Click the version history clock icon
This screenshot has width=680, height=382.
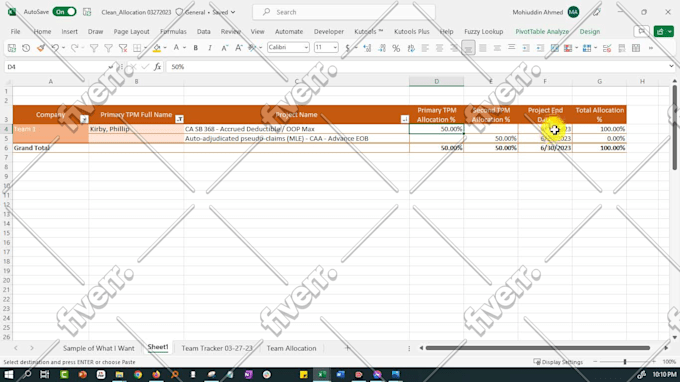pos(26,48)
